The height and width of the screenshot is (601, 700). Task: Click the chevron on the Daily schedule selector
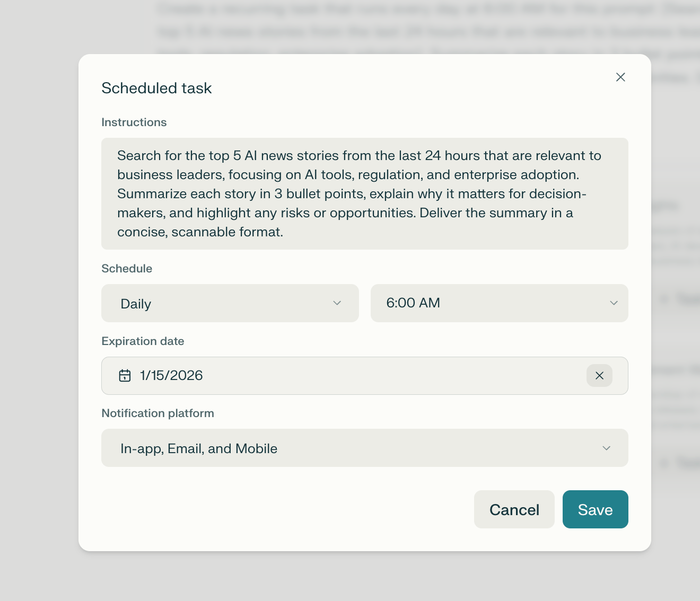click(x=337, y=303)
